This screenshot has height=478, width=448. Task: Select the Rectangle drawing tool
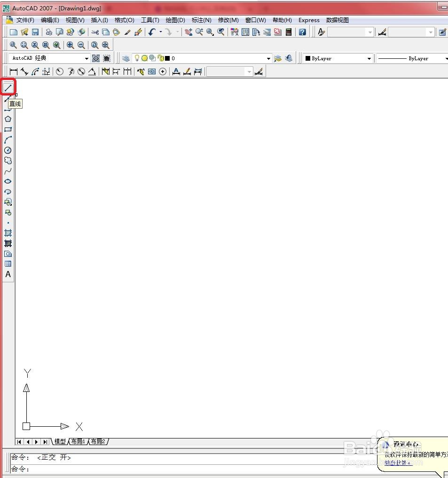coord(8,129)
